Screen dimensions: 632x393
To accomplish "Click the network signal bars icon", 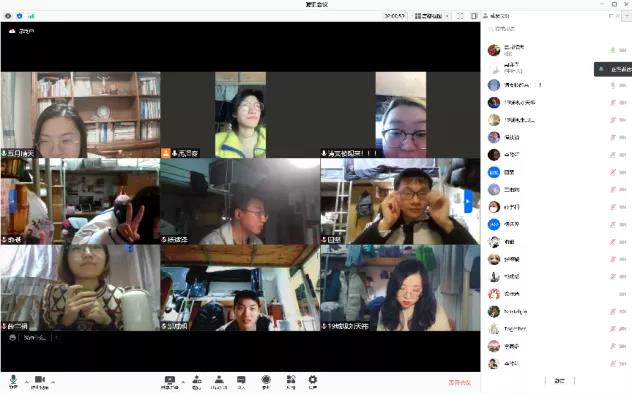I will tap(31, 16).
